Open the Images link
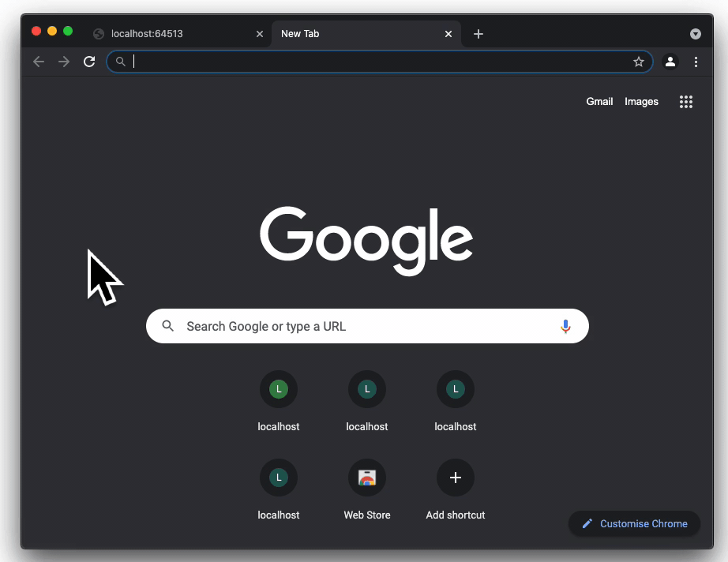The width and height of the screenshot is (728, 562). (641, 101)
